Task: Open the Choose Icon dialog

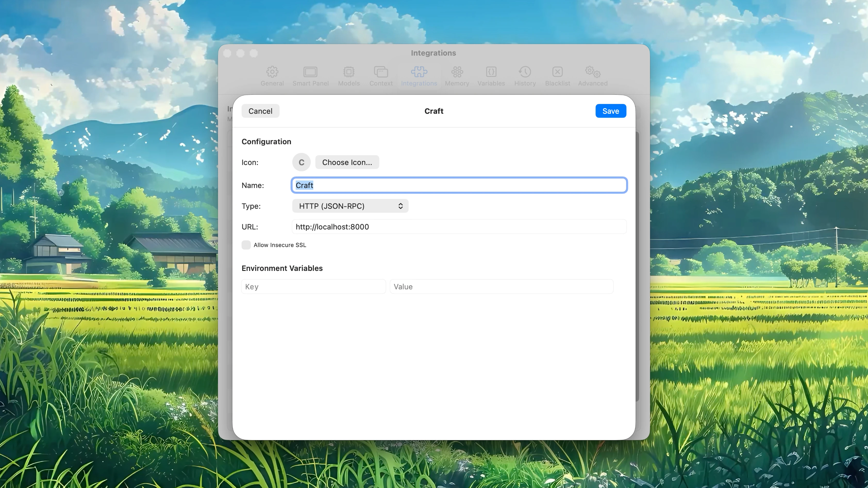Action: tap(347, 162)
